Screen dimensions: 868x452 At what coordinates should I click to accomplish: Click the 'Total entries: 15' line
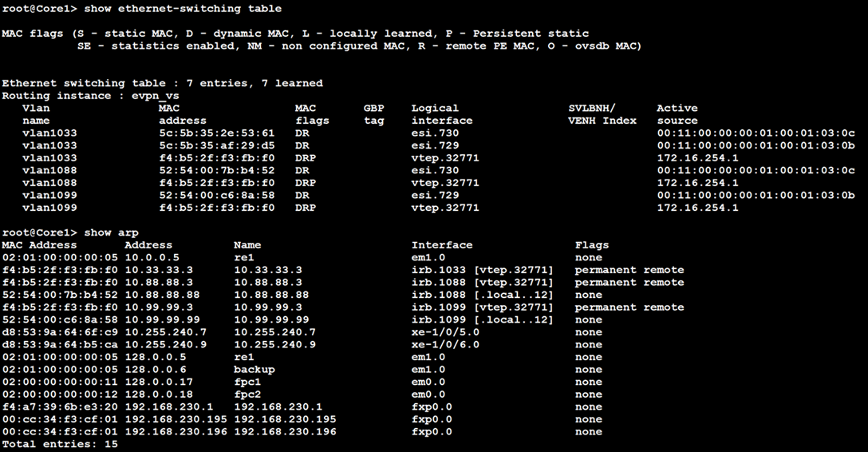(60, 444)
